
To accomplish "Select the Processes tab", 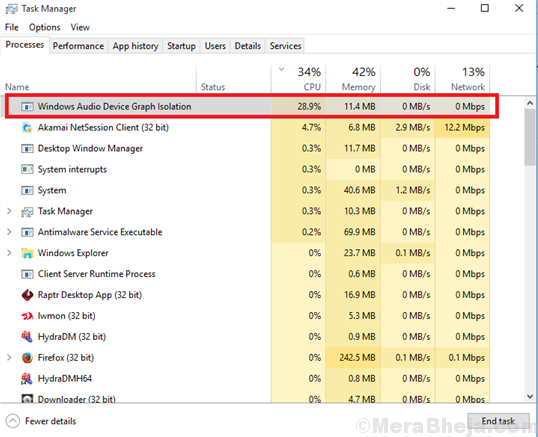I will click(25, 45).
